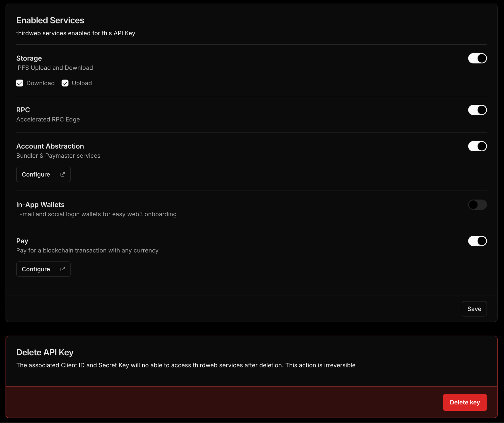Click the In-App Wallets title

(x=40, y=205)
